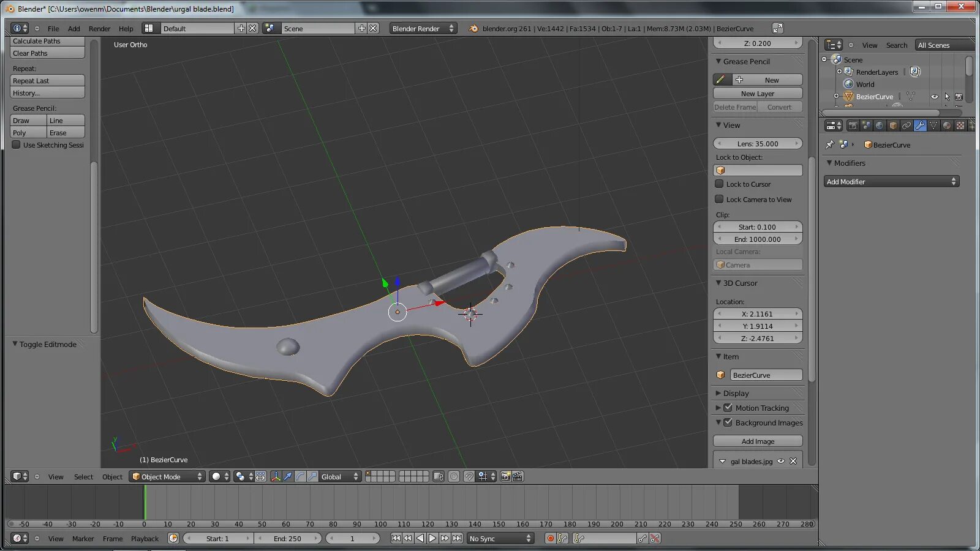Toggle BezierCurve renderability camera in outliner
Image resolution: width=980 pixels, height=551 pixels.
(x=959, y=96)
